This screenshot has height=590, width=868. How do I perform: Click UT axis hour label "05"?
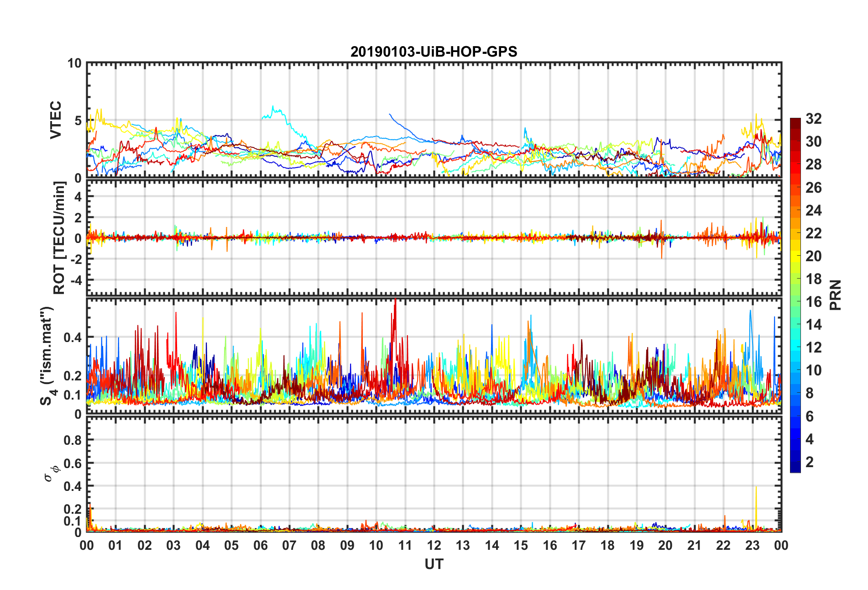(231, 545)
